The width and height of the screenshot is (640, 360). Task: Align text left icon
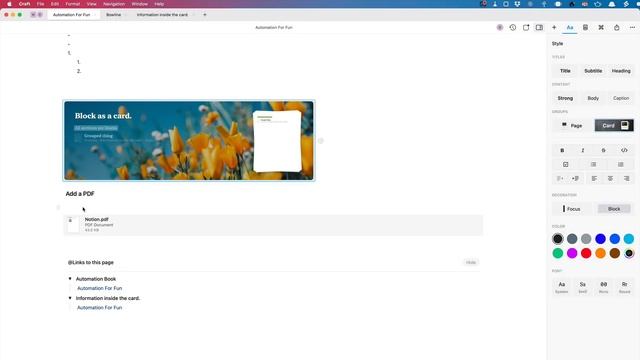coord(594,178)
